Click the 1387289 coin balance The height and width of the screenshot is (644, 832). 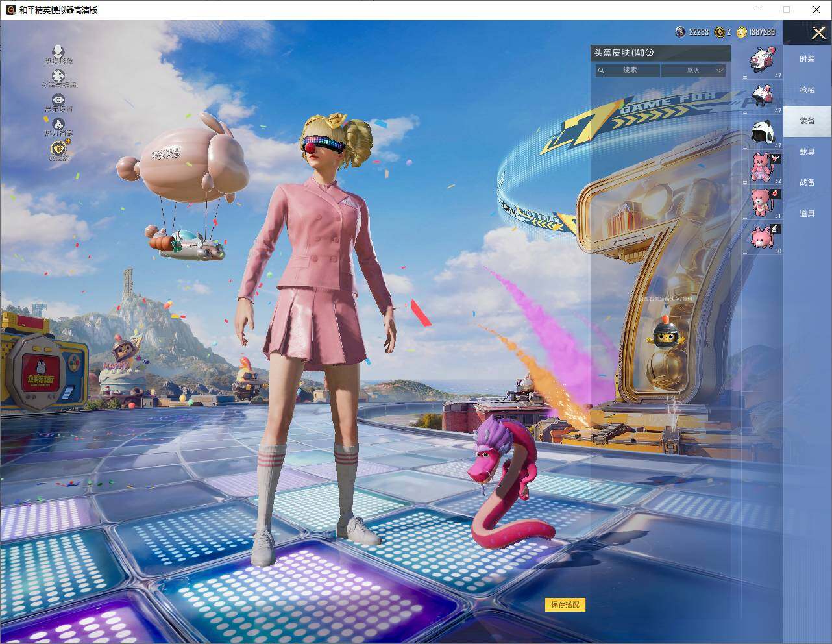(x=762, y=32)
